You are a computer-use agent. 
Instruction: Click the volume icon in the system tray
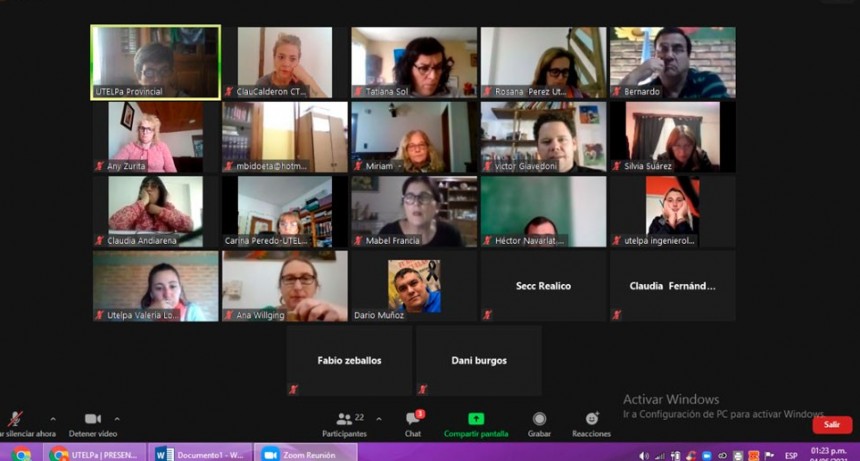click(643, 455)
